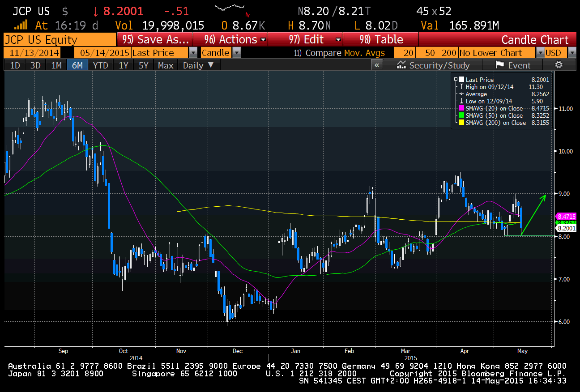
Task: Open the Daily periodicity dropdown
Action: coord(198,65)
